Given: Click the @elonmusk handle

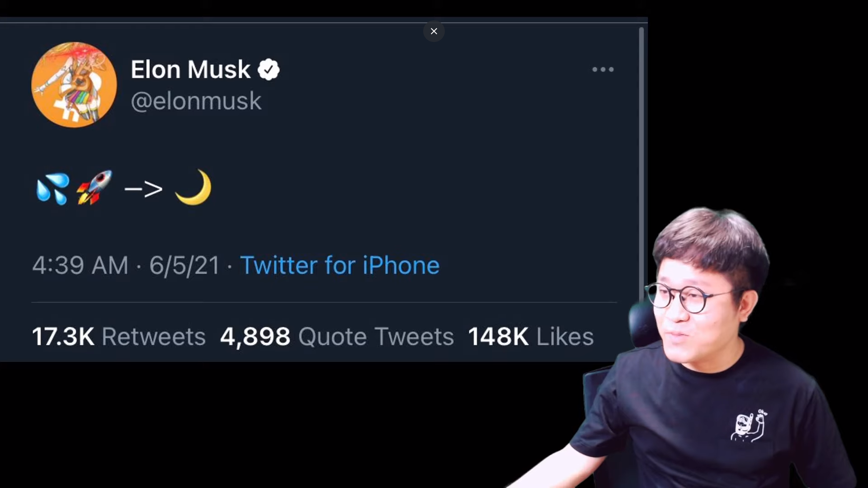Looking at the screenshot, I should pyautogui.click(x=196, y=100).
